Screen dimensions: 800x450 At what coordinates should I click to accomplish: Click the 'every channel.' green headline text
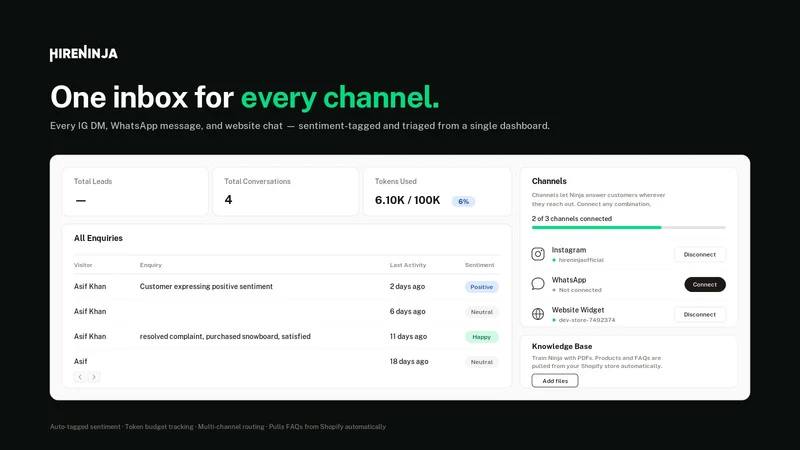[x=340, y=97]
